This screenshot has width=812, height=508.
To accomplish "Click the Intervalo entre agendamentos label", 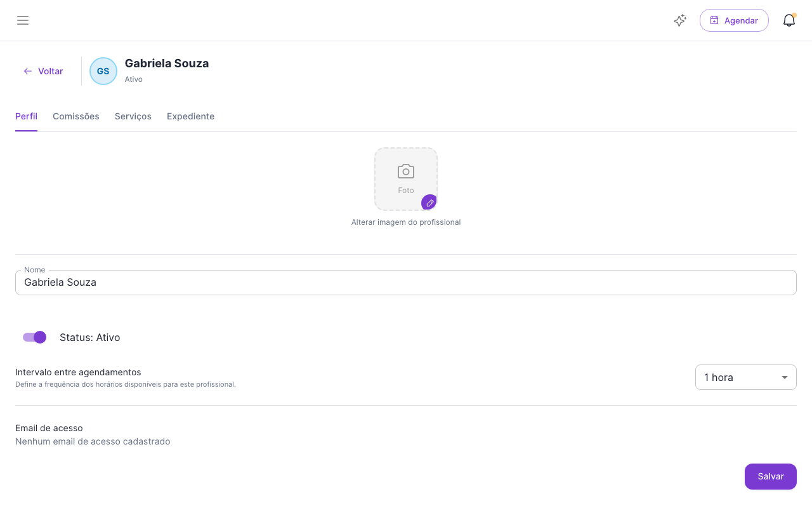I will coord(78,372).
